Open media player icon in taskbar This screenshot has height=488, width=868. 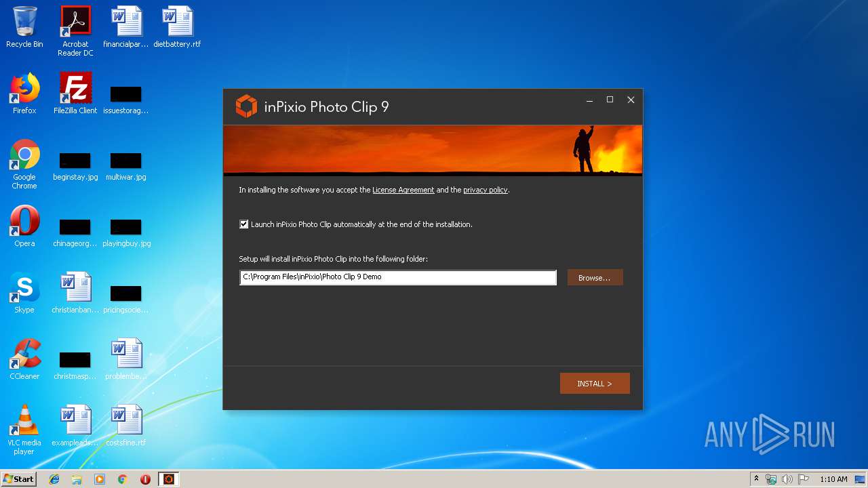pyautogui.click(x=100, y=479)
